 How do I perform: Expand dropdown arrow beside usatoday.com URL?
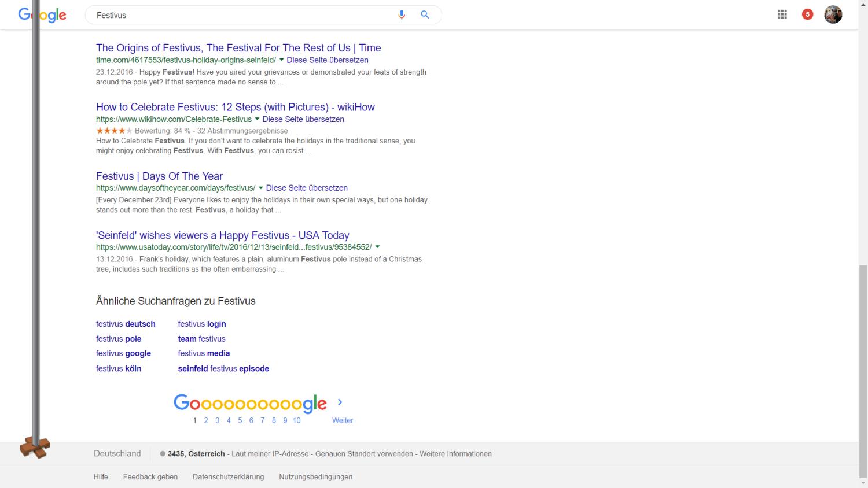tap(377, 247)
